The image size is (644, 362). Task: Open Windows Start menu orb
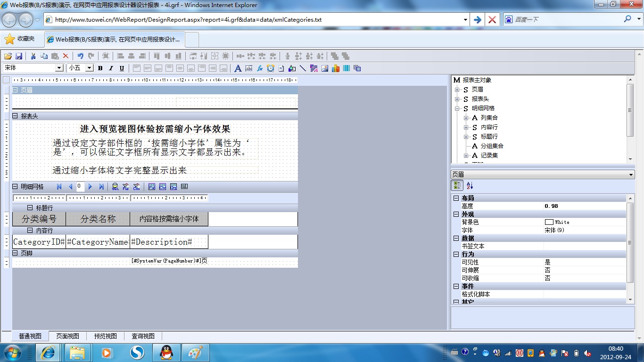click(12, 353)
